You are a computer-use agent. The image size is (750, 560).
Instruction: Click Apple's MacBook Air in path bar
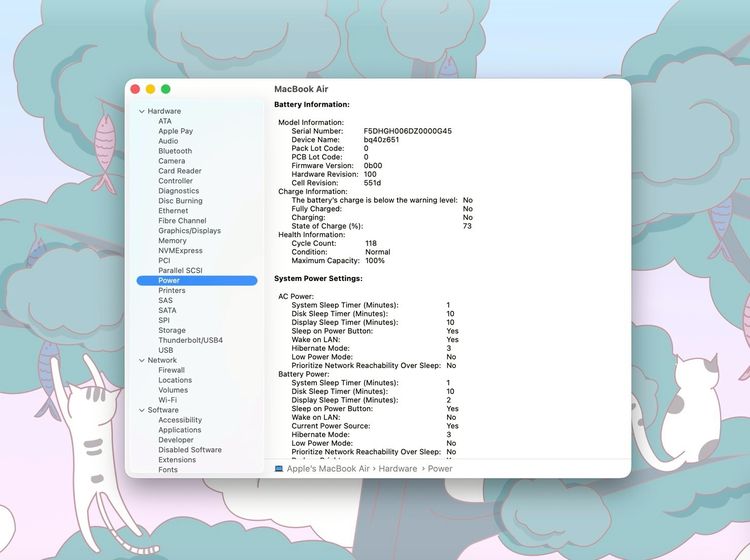(x=329, y=468)
